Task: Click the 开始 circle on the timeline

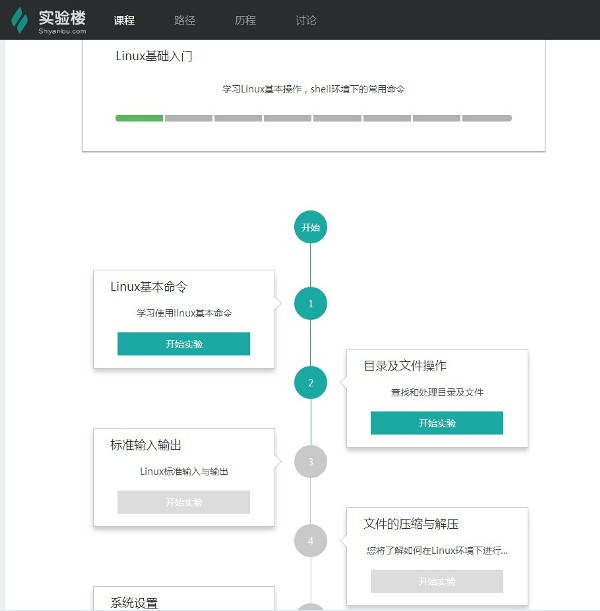Action: (x=311, y=227)
